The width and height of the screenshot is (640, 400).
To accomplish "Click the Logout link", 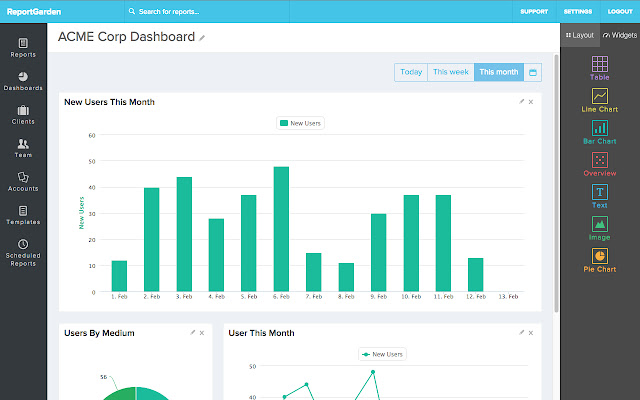I will coord(620,12).
